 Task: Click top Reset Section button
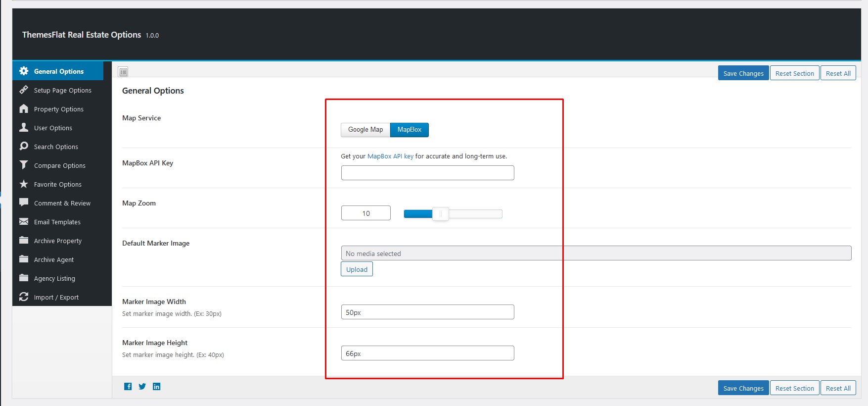(x=795, y=73)
